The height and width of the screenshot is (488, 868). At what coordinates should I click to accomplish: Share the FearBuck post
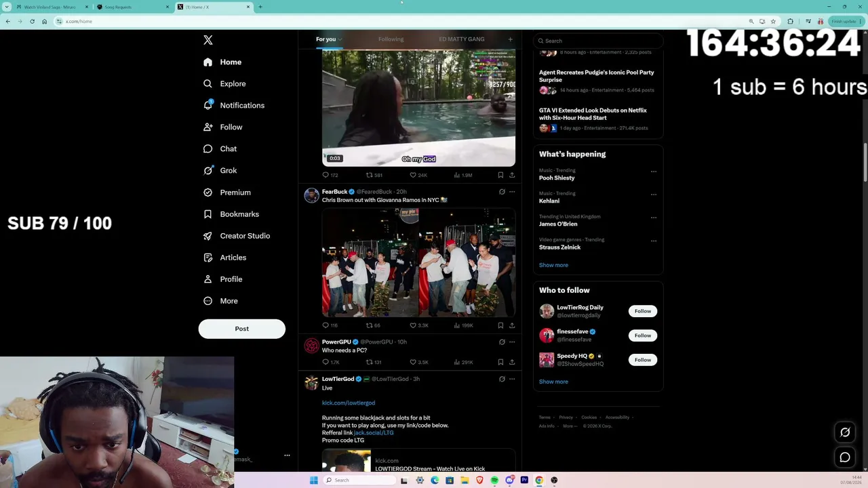click(x=512, y=325)
